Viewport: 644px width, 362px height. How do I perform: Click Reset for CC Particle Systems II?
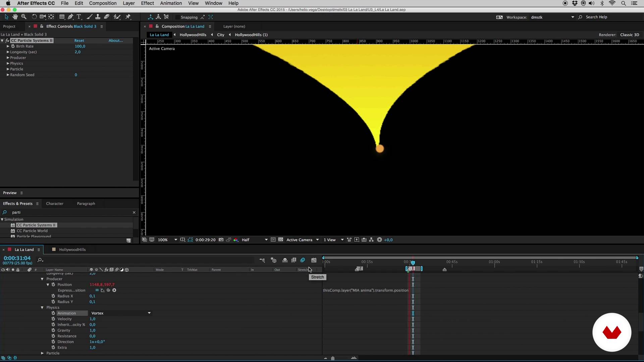(79, 41)
